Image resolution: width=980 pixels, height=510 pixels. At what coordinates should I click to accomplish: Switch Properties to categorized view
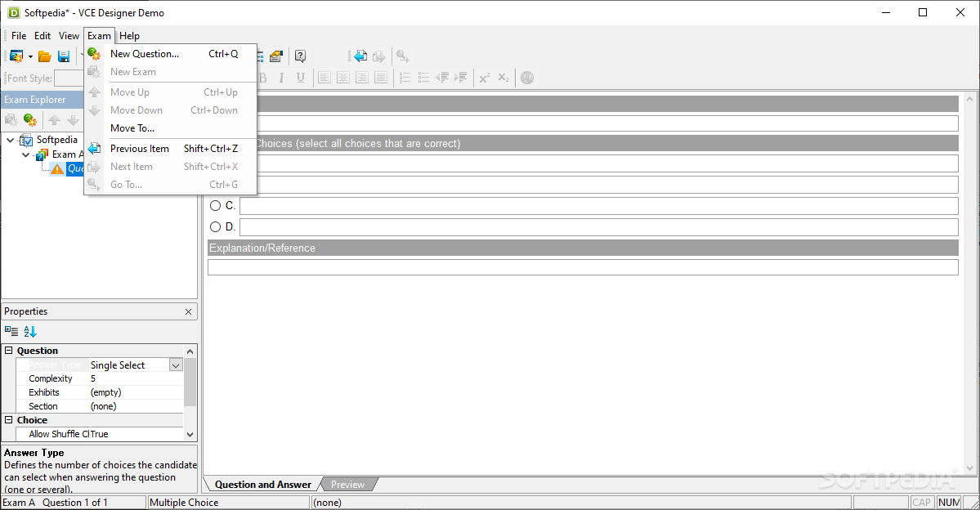click(11, 331)
